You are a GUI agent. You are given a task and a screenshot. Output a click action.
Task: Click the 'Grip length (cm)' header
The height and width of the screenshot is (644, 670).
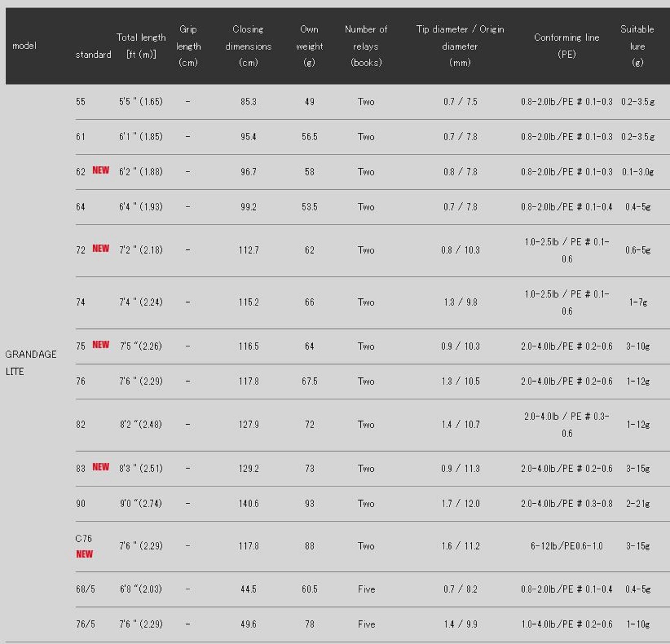click(x=188, y=46)
